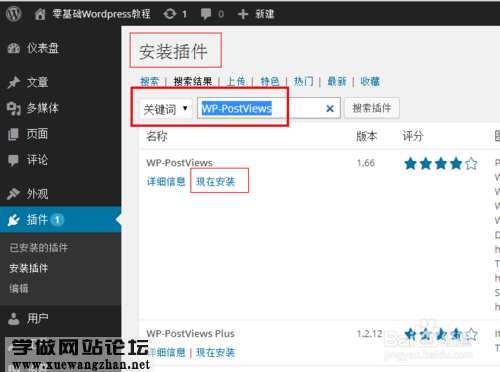Open the 已安装的插件 submenu item
Image resolution: width=500 pixels, height=372 pixels.
[x=39, y=248]
